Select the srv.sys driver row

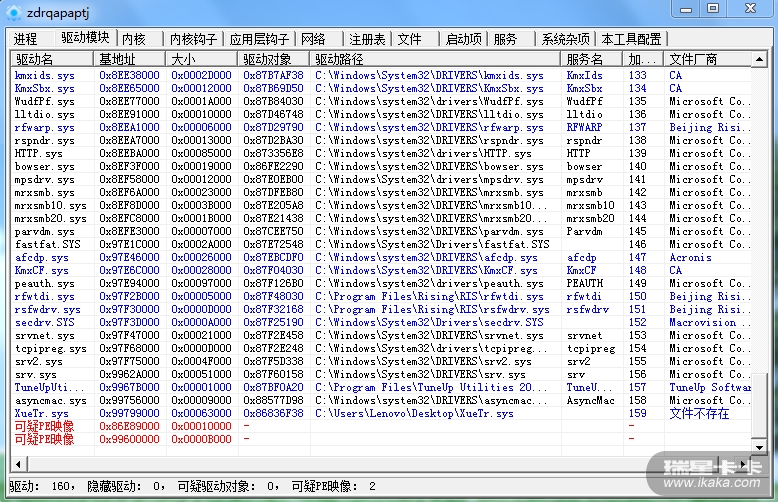381,375
